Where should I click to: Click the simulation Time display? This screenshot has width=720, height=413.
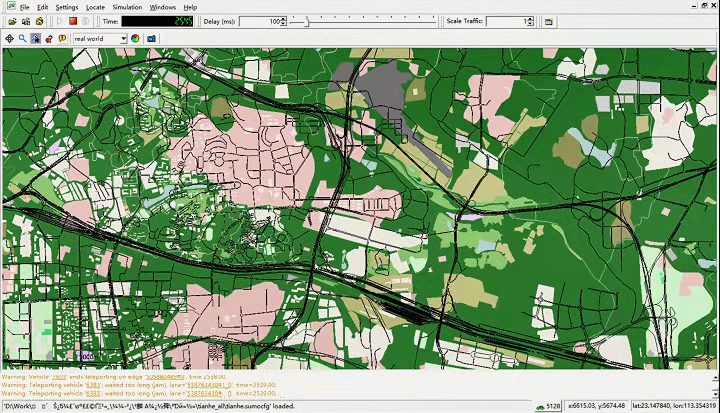click(157, 22)
